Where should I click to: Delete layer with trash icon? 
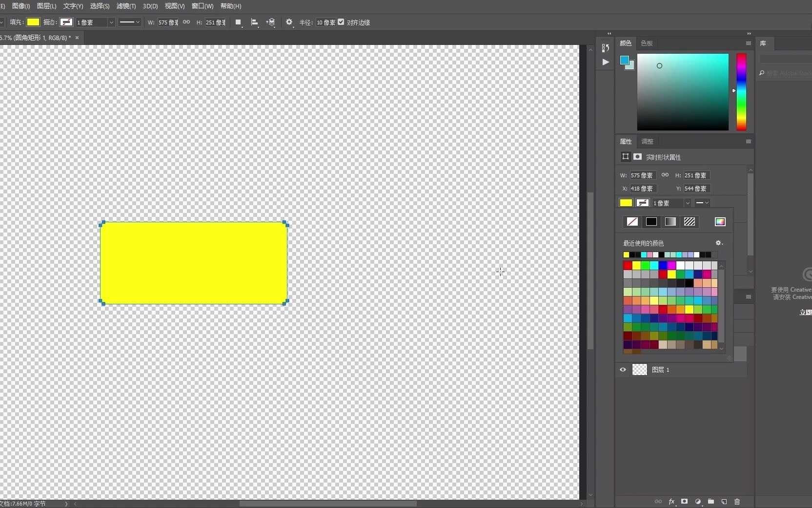click(x=737, y=502)
